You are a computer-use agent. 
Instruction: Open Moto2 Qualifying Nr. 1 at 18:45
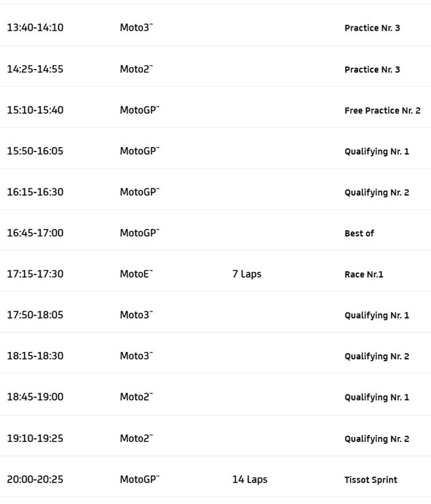(x=376, y=398)
